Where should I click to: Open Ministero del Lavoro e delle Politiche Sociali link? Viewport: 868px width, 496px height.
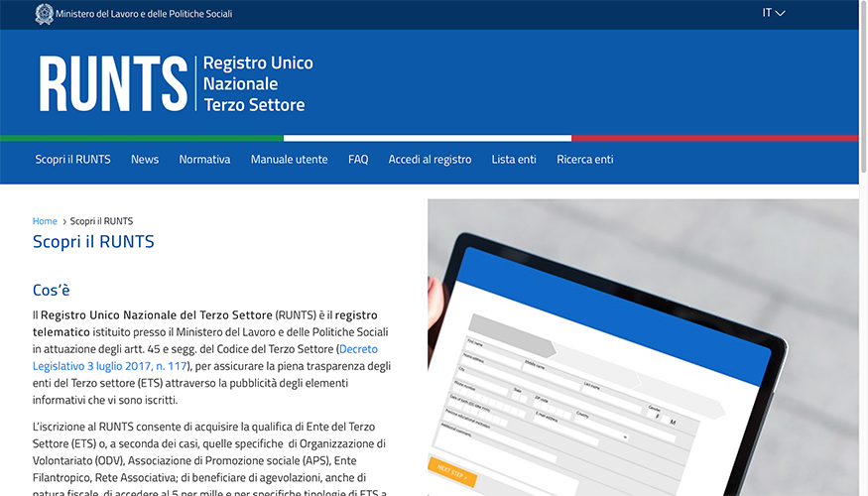tap(144, 14)
